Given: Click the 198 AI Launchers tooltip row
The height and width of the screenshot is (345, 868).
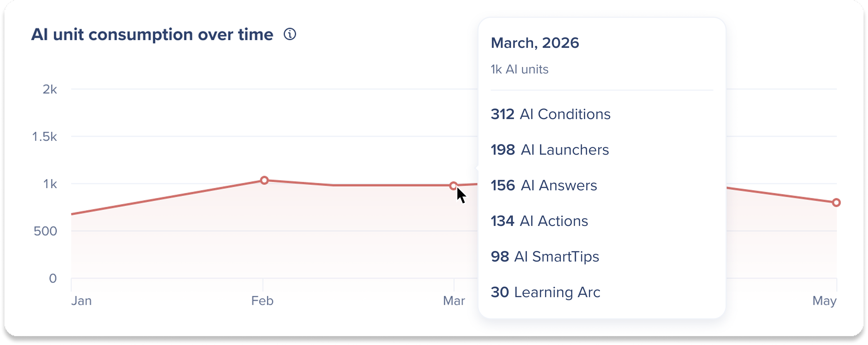Looking at the screenshot, I should (550, 150).
